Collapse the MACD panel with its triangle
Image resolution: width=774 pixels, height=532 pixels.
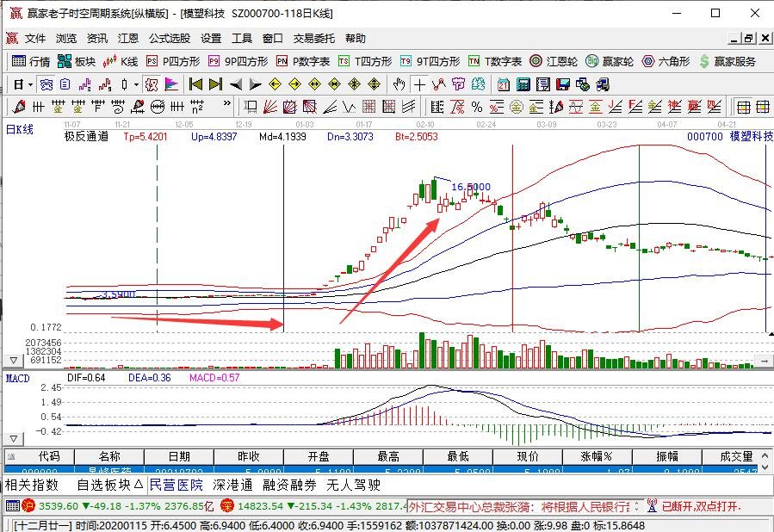pyautogui.click(x=14, y=439)
